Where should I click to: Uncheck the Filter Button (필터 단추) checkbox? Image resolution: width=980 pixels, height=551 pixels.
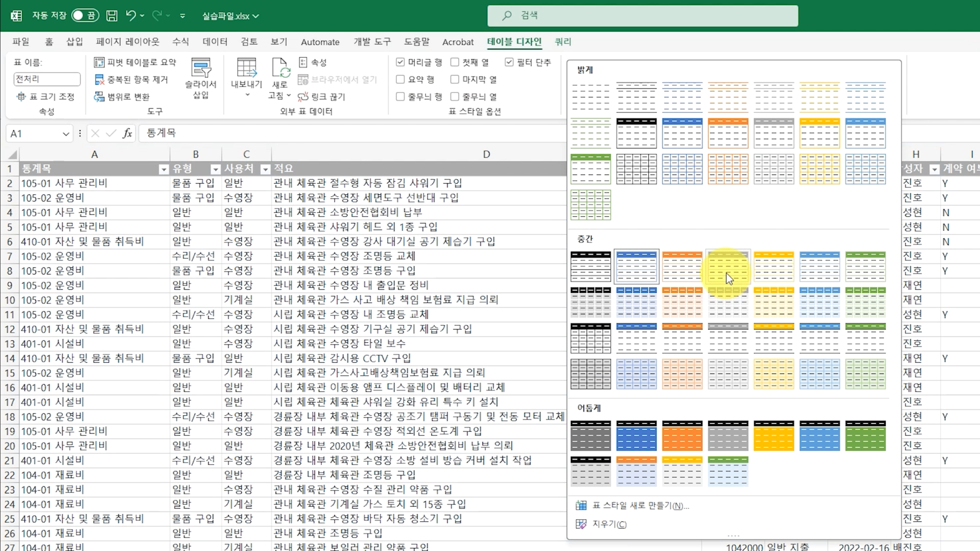(509, 62)
